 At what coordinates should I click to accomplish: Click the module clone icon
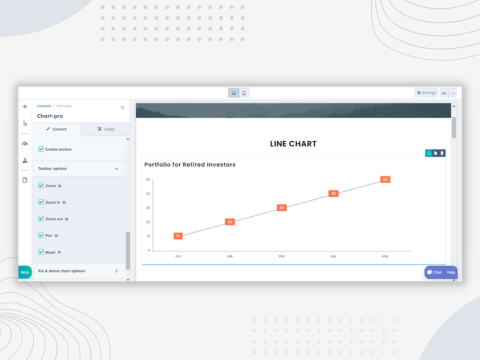(436, 153)
